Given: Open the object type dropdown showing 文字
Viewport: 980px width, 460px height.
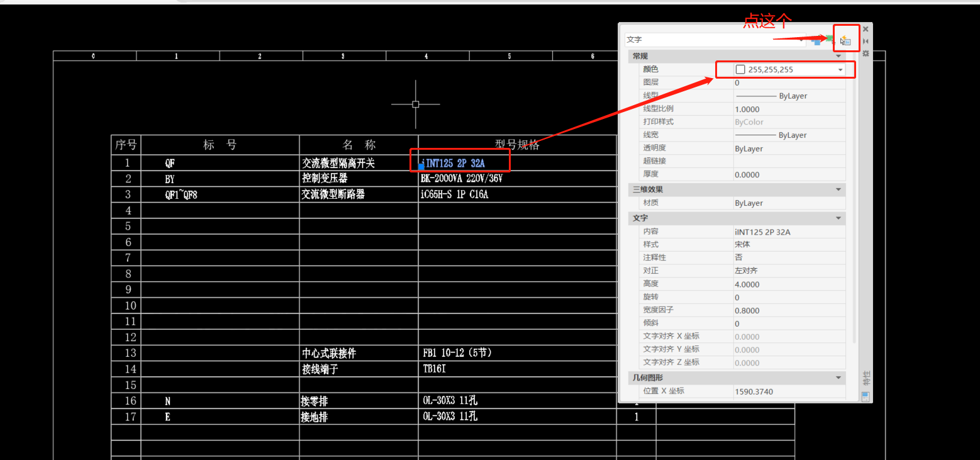Looking at the screenshot, I should (x=715, y=39).
